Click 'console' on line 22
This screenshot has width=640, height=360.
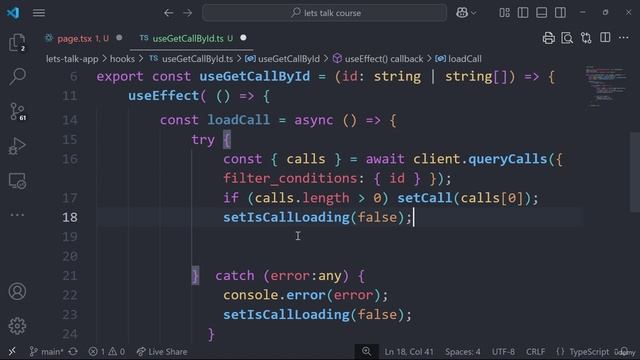250,295
